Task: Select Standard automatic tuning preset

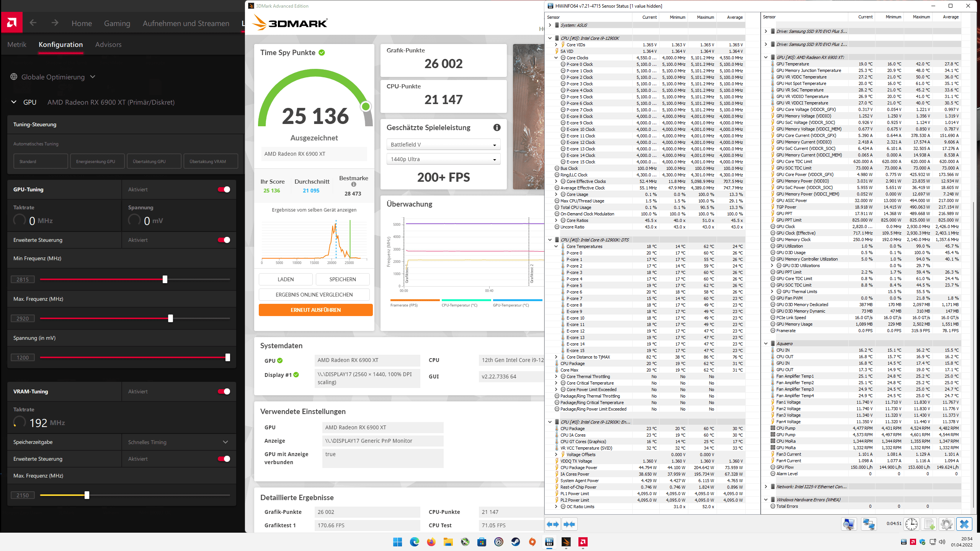Action: click(x=41, y=161)
